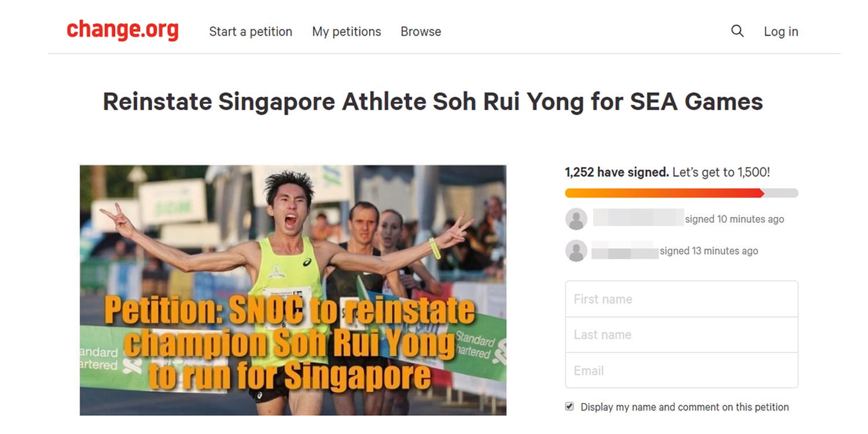Click 'signed 10 minutes ago' timestamp text
Viewport: 868px width, 434px height.
point(734,219)
